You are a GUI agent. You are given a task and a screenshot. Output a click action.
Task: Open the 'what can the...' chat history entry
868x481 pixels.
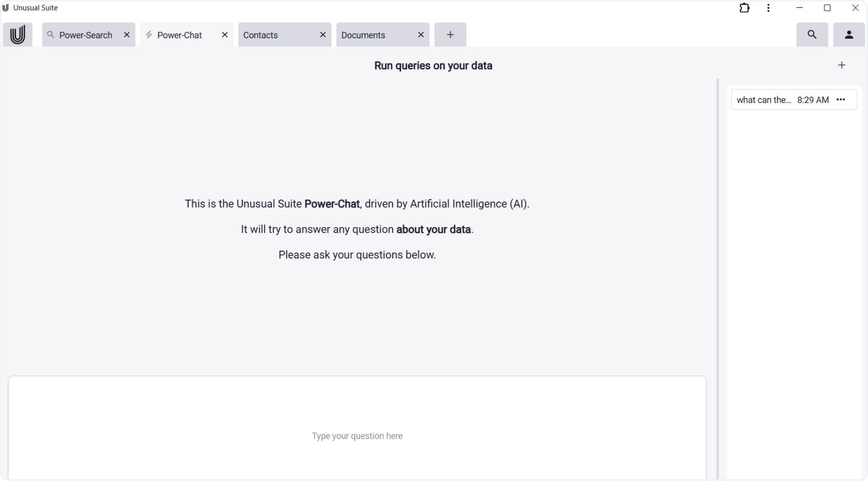(764, 100)
